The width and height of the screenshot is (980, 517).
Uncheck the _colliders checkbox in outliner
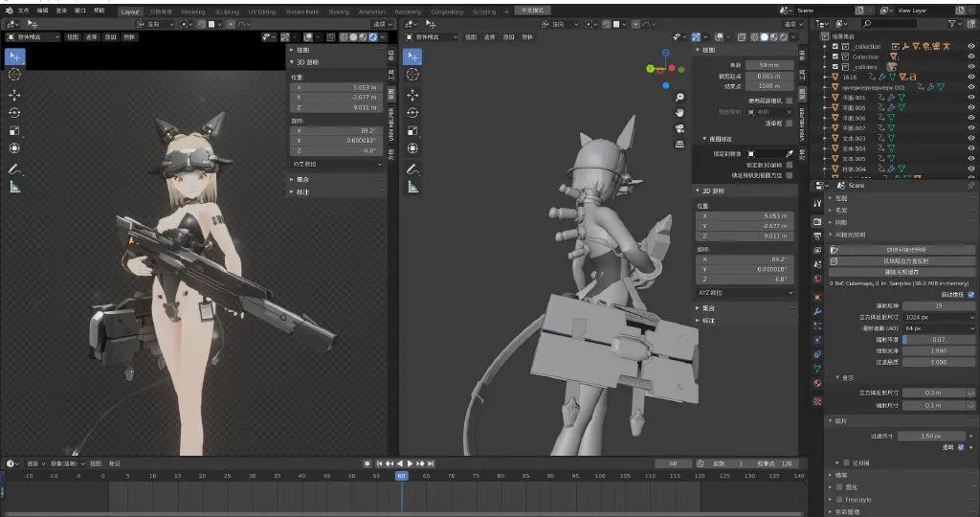[835, 67]
